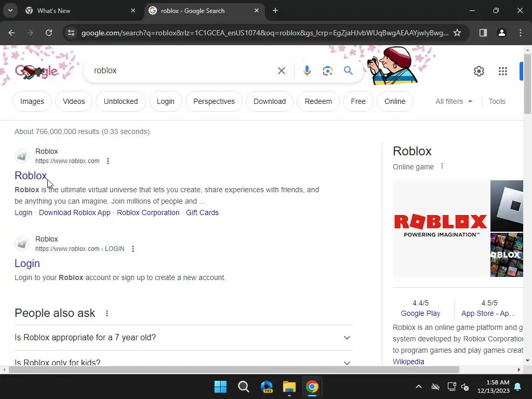Open the taskbar clock and date
Viewport: 532px width, 399px height.
point(494,387)
